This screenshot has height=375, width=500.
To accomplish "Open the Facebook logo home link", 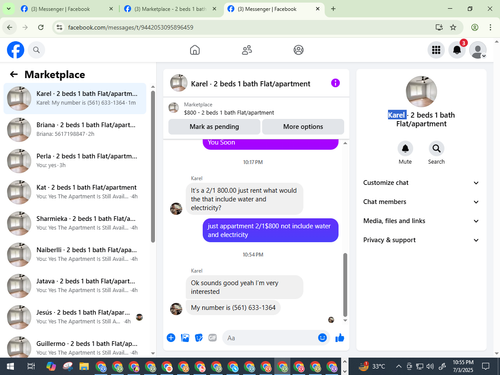I will (x=16, y=50).
